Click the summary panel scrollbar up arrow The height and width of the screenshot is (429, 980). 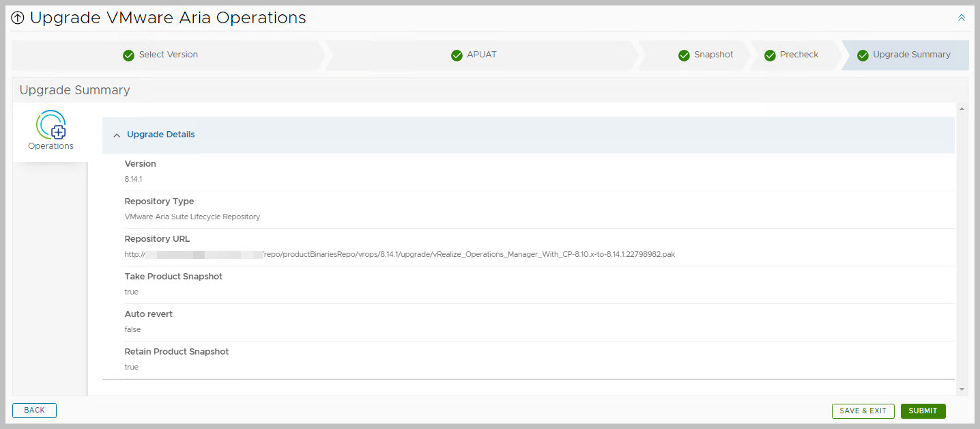click(x=962, y=109)
